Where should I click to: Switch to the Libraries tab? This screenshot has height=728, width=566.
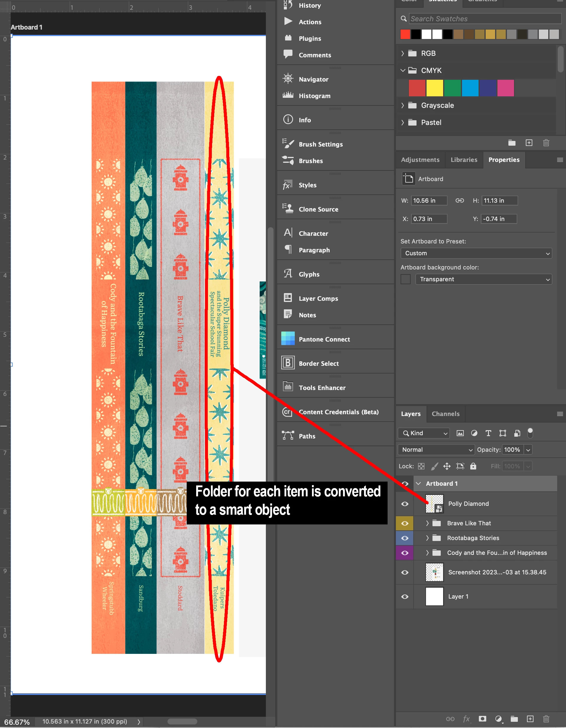click(x=464, y=160)
